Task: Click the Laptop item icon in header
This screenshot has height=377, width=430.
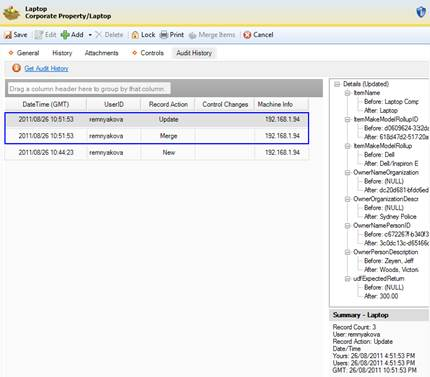Action: click(11, 13)
